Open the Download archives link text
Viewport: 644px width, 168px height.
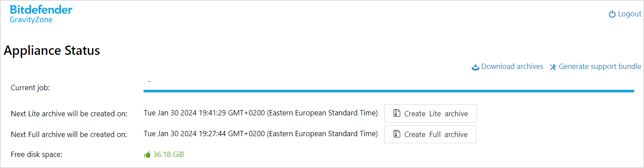(512, 66)
